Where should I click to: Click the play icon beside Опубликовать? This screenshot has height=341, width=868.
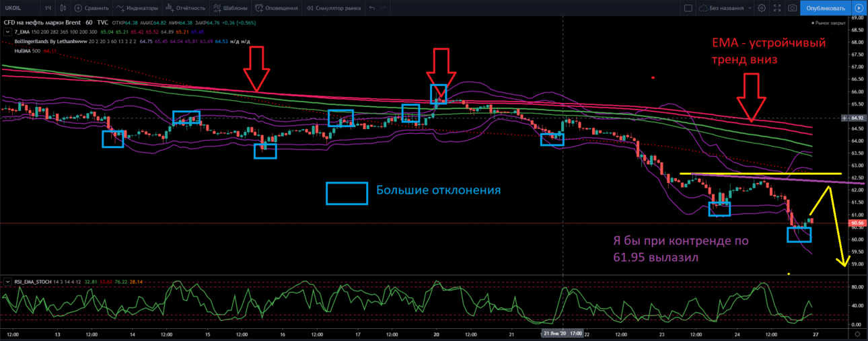coord(859,8)
